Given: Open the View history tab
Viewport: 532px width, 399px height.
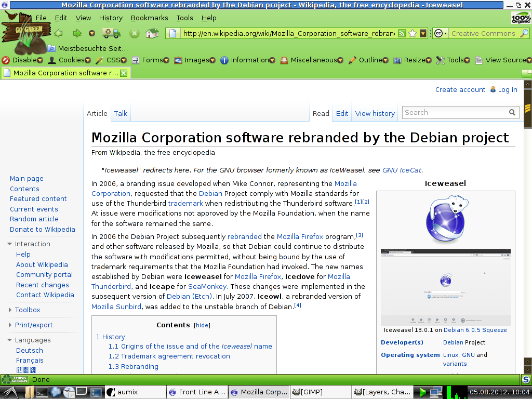Looking at the screenshot, I should click(375, 113).
